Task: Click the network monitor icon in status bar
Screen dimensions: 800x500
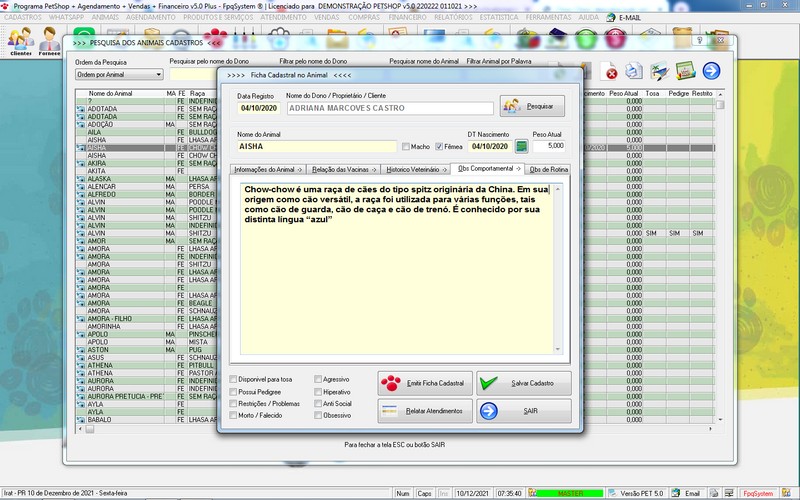Action: (729, 493)
